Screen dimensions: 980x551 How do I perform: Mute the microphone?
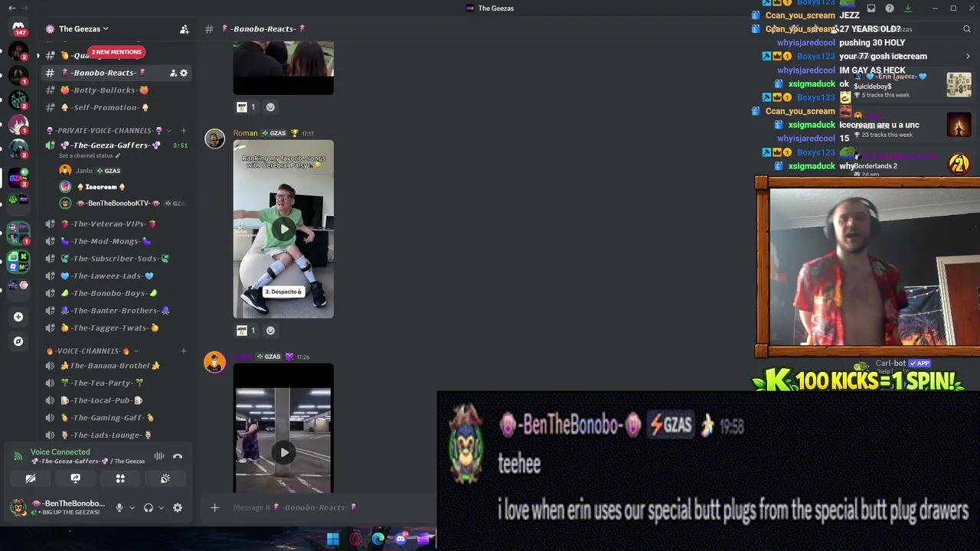point(119,508)
